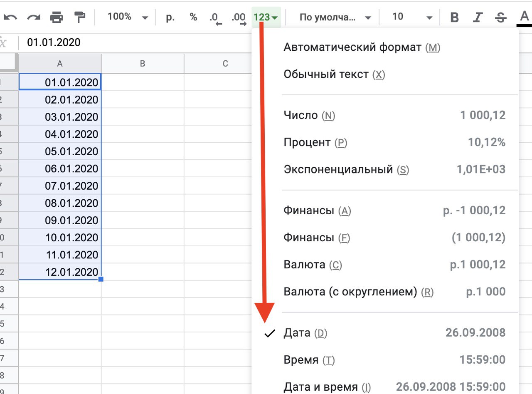Image resolution: width=532 pixels, height=394 pixels.
Task: Click cell containing 08.01.2020
Action: click(x=60, y=203)
